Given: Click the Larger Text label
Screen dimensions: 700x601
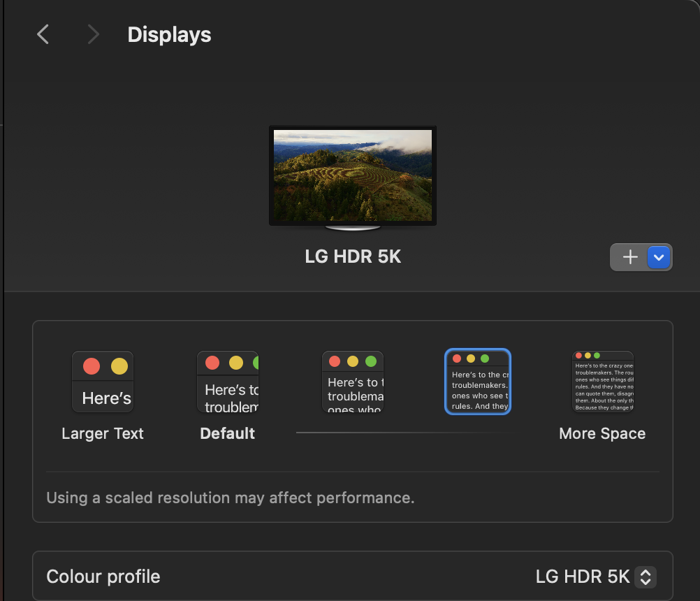Looking at the screenshot, I should pyautogui.click(x=103, y=433).
